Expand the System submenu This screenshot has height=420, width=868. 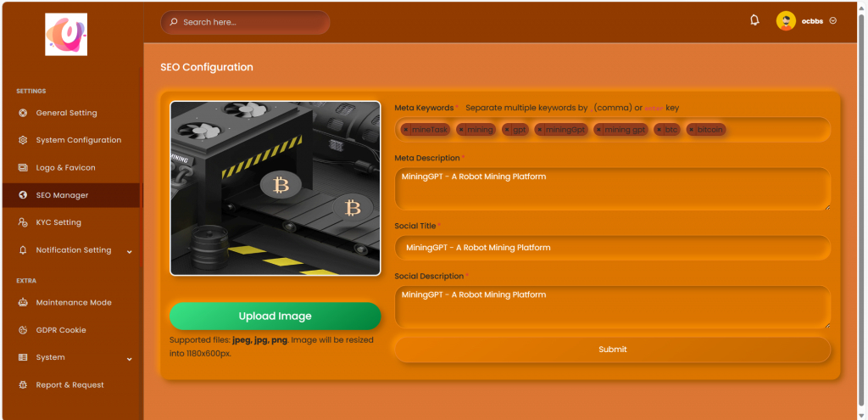130,358
